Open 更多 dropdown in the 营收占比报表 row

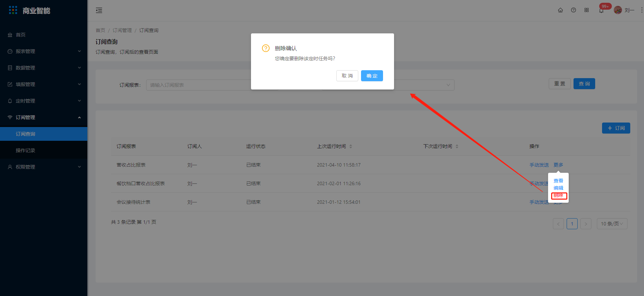pos(558,165)
